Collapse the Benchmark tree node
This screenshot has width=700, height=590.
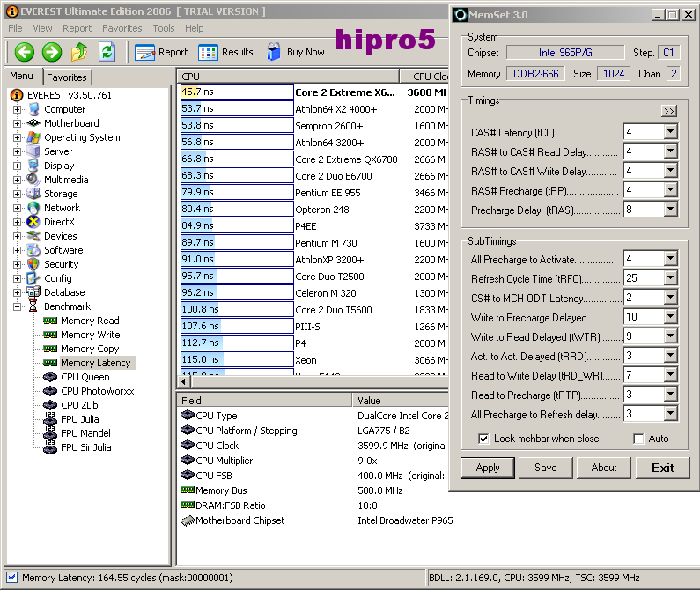17,306
